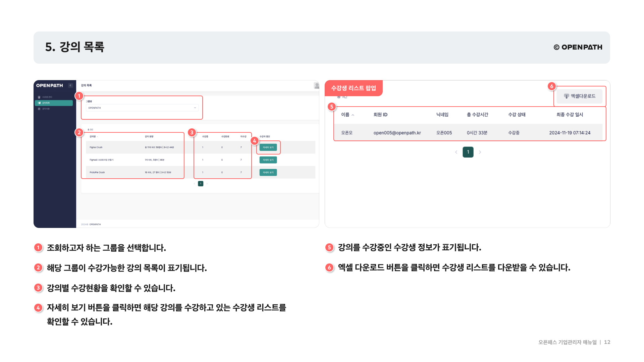Click the 회원 ID column header
The height and width of the screenshot is (362, 644).
(380, 115)
